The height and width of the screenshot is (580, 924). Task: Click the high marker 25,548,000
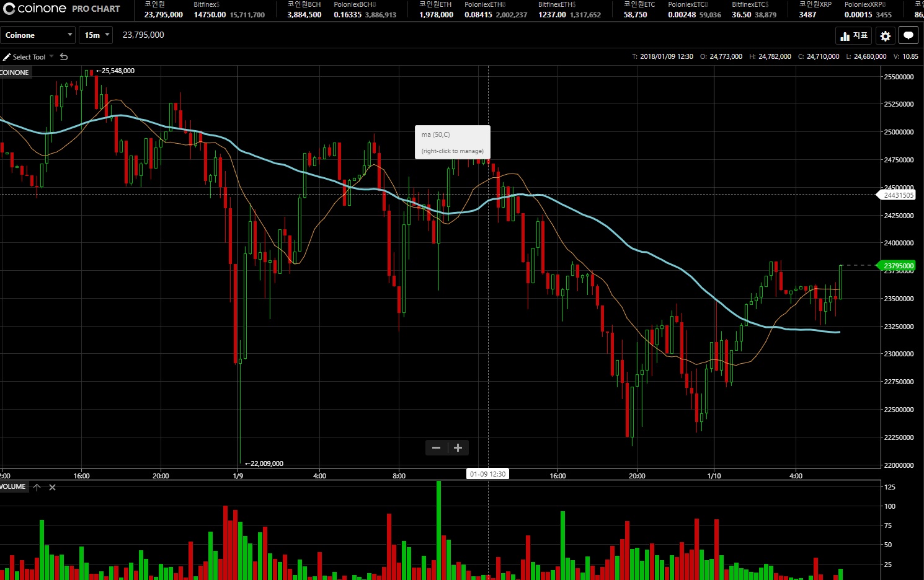[x=115, y=71]
